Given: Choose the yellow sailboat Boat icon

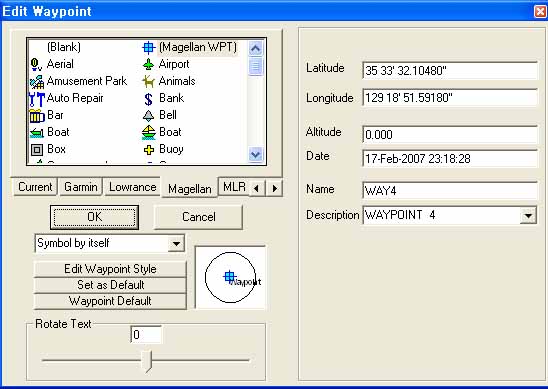Looking at the screenshot, I should coord(149,132).
